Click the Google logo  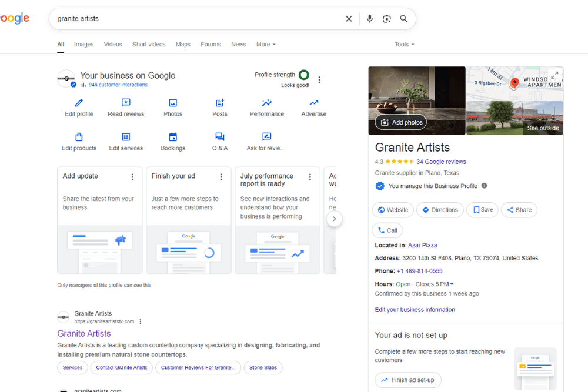[x=14, y=18]
